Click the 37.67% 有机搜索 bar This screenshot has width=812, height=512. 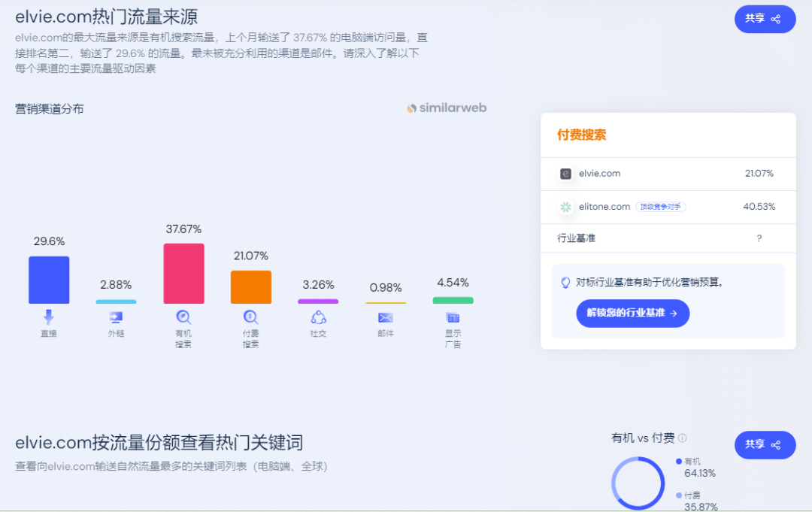pyautogui.click(x=183, y=272)
